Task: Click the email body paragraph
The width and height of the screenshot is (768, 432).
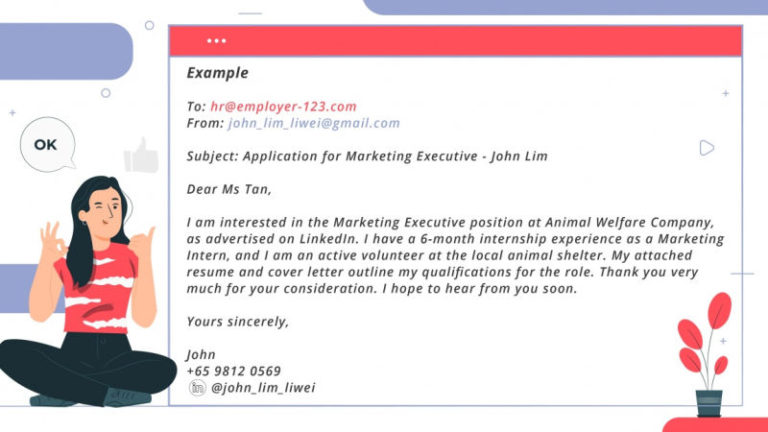Action: pyautogui.click(x=450, y=255)
